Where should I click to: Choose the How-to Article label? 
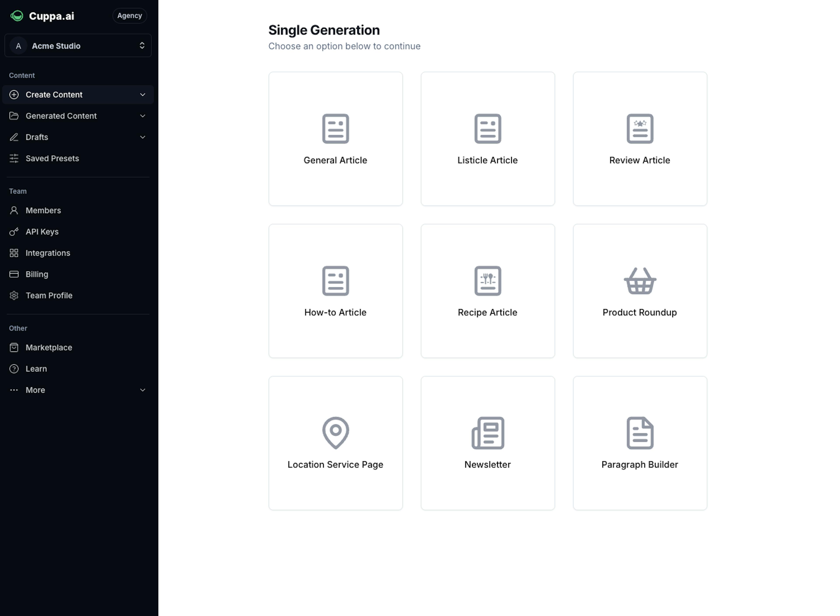coord(335,312)
